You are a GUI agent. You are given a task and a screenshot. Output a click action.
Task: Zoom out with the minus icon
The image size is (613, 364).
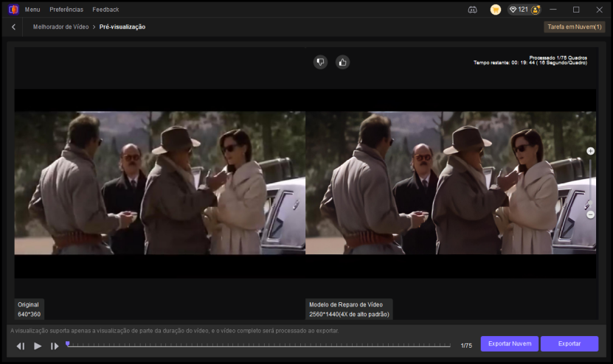coord(590,215)
